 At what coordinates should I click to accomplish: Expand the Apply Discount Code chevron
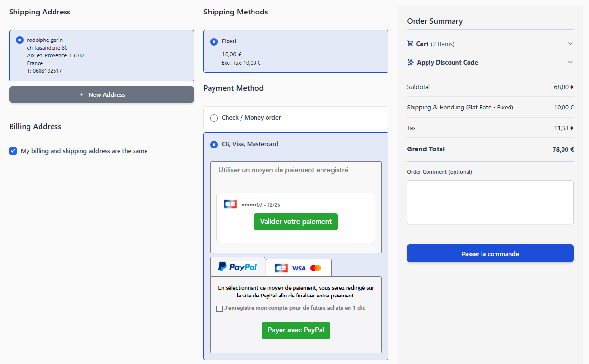pos(570,62)
